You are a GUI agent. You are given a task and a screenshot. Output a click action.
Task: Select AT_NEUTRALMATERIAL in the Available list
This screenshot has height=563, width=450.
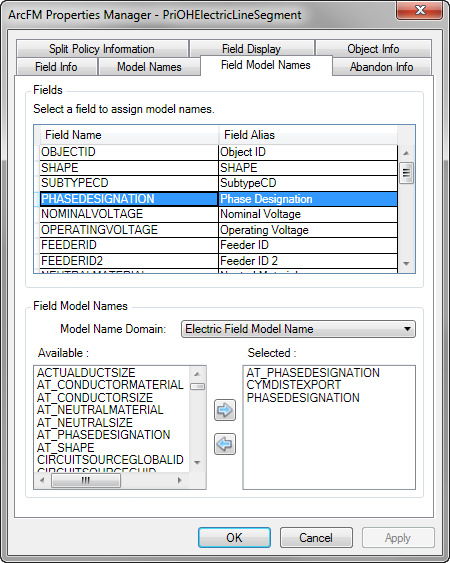(100, 410)
